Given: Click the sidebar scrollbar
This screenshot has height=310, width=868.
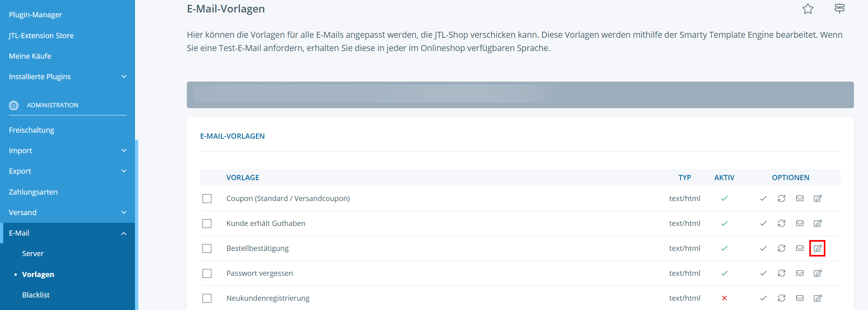Looking at the screenshot, I should click(x=137, y=221).
